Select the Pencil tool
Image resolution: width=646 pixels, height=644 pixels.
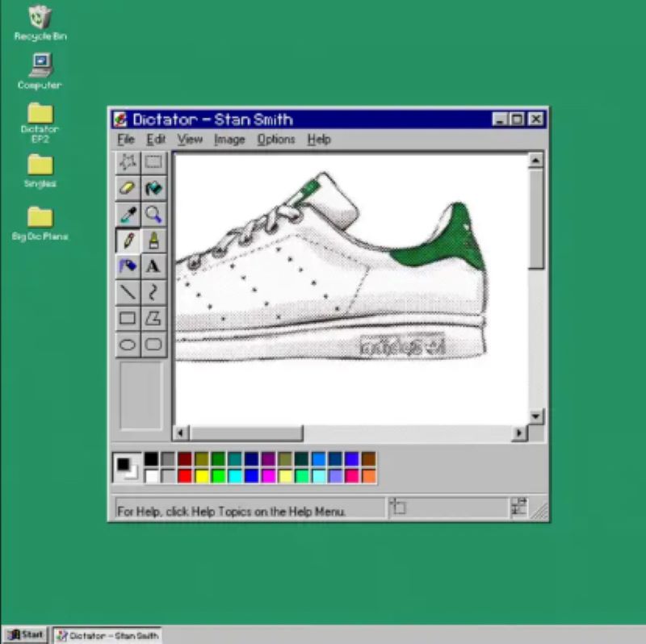(128, 240)
